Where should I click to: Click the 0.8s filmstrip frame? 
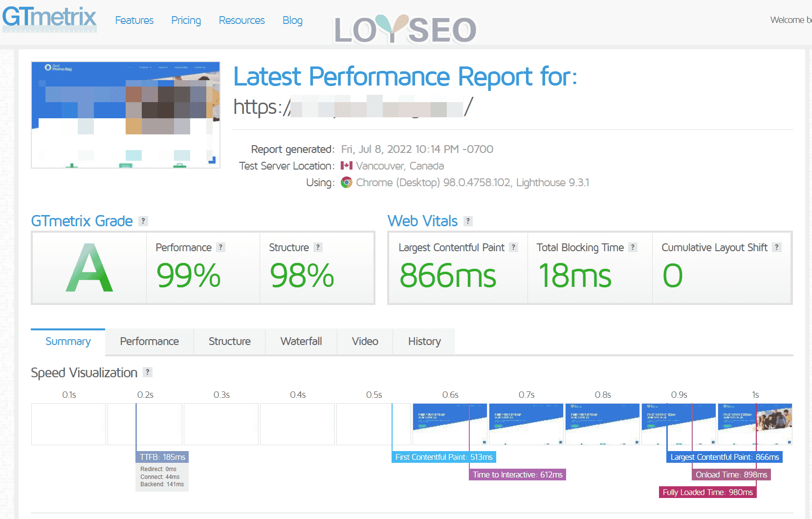tap(602, 424)
